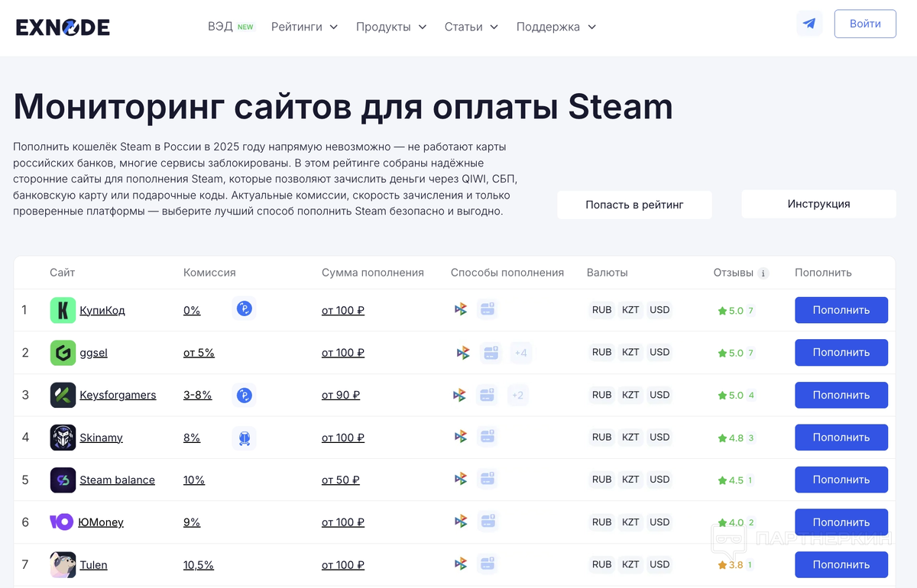
Task: Click the Сумма пополнения column header
Action: pos(373,273)
